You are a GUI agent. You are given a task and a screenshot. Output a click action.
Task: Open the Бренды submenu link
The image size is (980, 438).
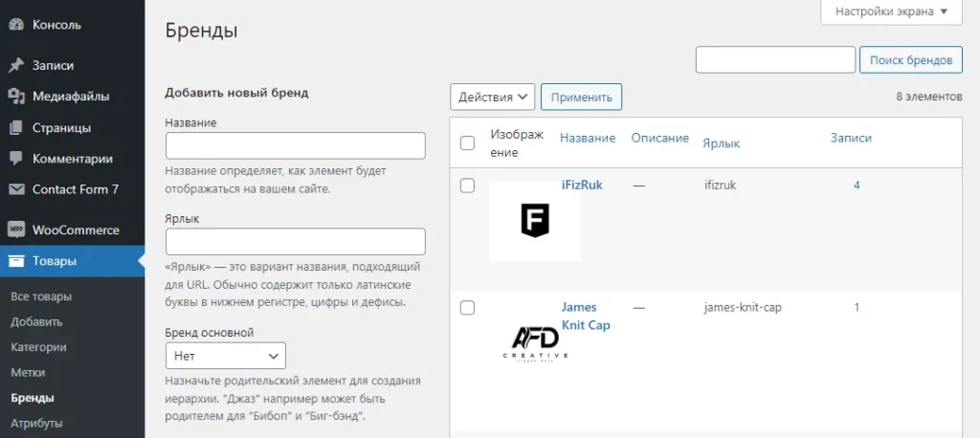(32, 398)
